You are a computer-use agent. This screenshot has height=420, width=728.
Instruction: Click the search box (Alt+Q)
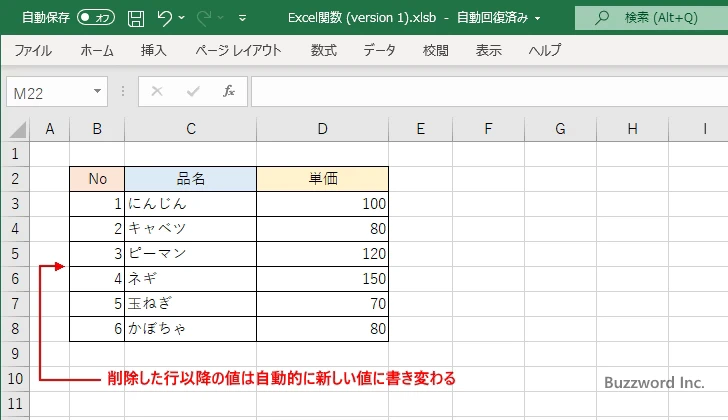(x=651, y=18)
